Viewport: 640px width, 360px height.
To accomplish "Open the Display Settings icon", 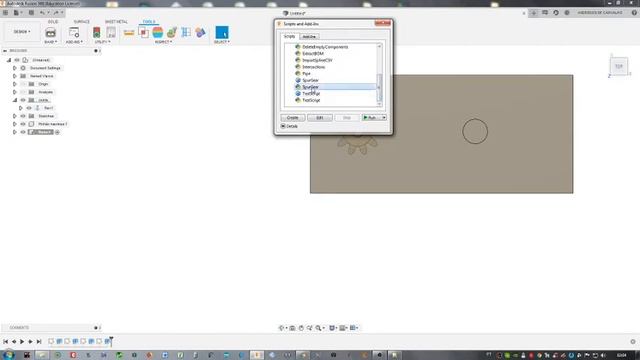I will coord(332,328).
